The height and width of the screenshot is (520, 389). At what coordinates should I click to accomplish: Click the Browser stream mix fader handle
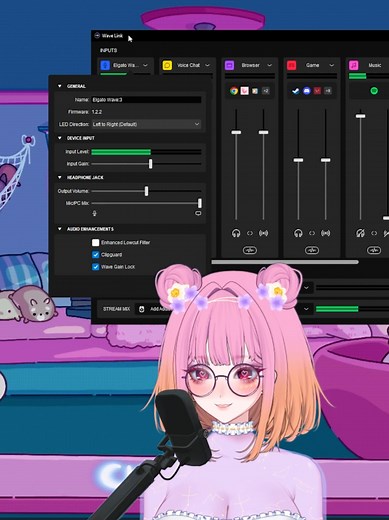[x=263, y=132]
